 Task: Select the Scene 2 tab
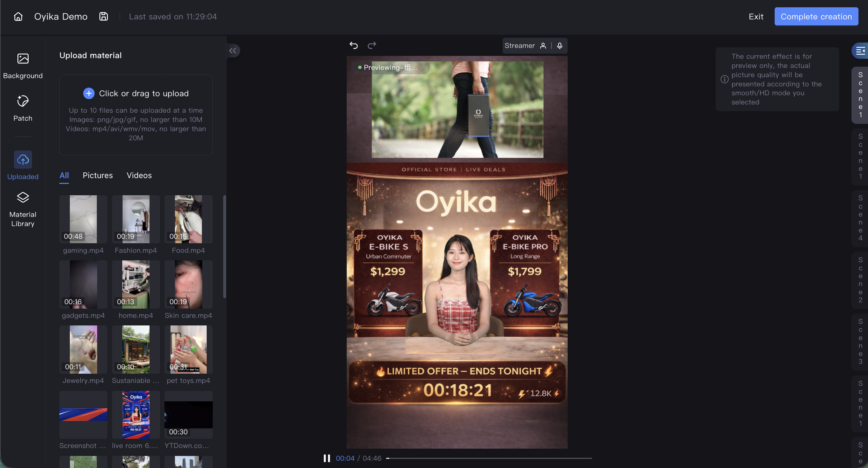click(x=860, y=280)
